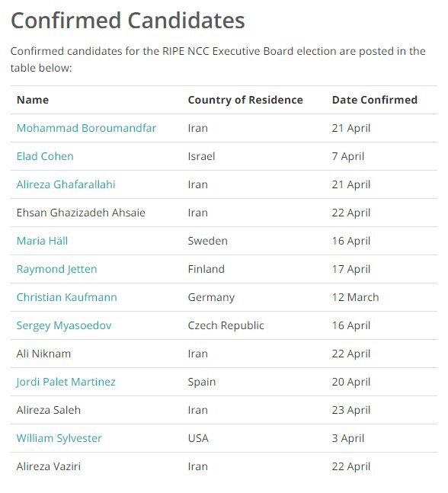
Task: Open Jordi Palet Martinez link
Action: pyautogui.click(x=66, y=382)
